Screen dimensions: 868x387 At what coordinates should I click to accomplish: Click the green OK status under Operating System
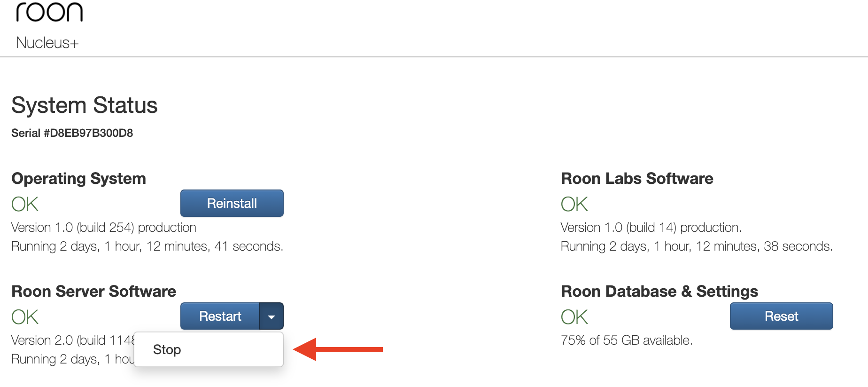tap(24, 203)
